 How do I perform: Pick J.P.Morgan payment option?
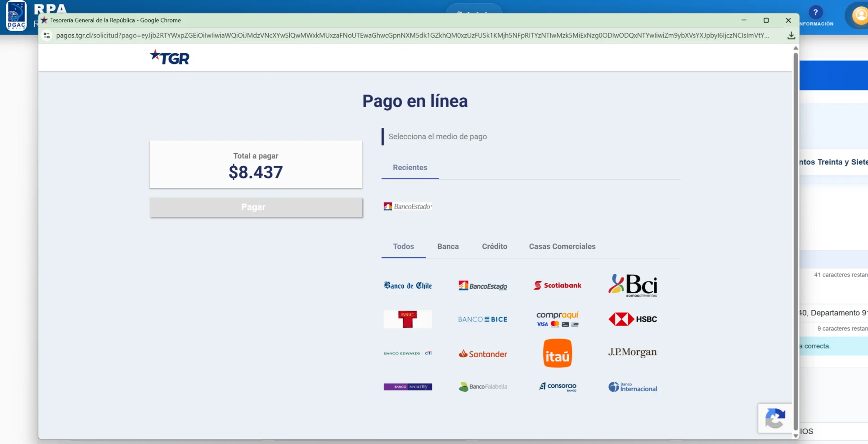633,352
